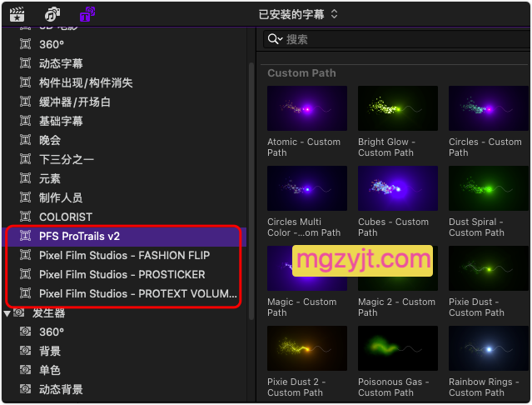Select the 制作人员 category
Screen dimensions: 532x405
pyautogui.click(x=124, y=197)
